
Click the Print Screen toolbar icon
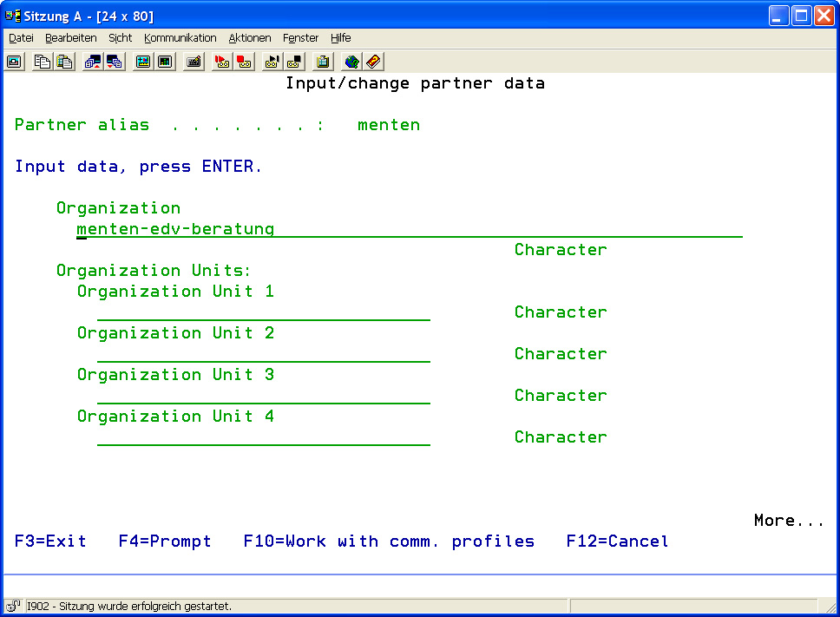coord(15,62)
